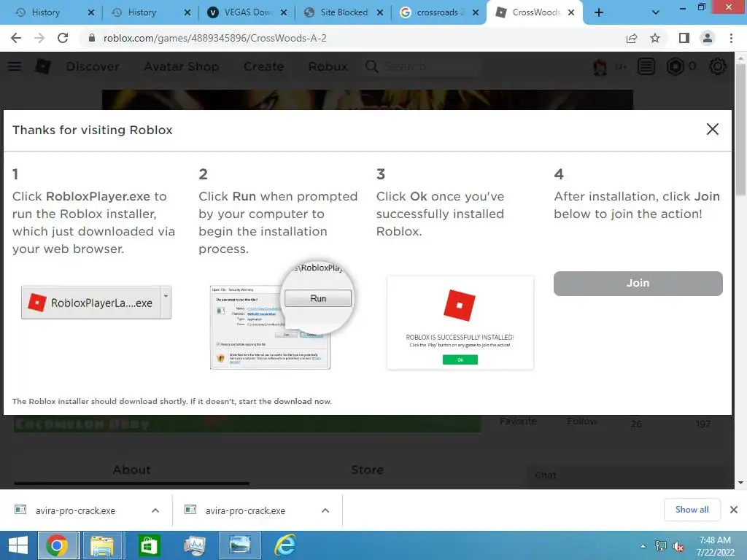Click the address bar URL
Viewport: 747px width, 560px height.
coord(215,38)
